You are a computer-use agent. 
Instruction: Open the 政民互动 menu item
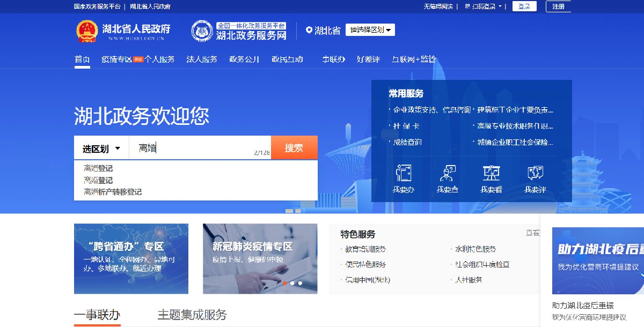coord(287,60)
